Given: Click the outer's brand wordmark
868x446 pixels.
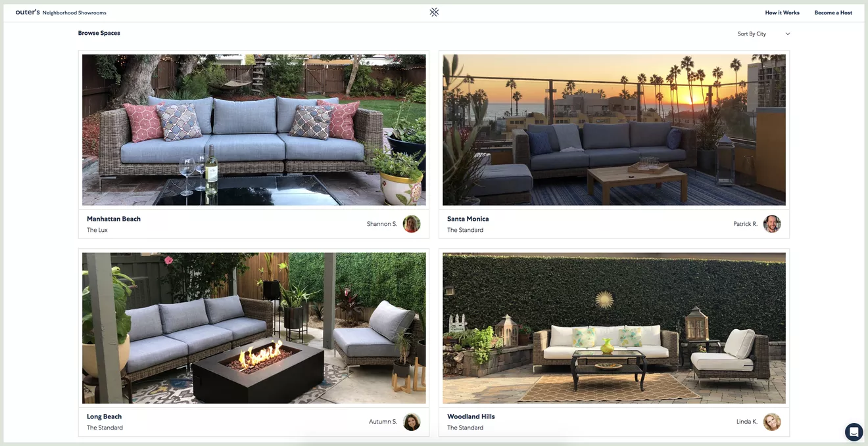Looking at the screenshot, I should [28, 12].
